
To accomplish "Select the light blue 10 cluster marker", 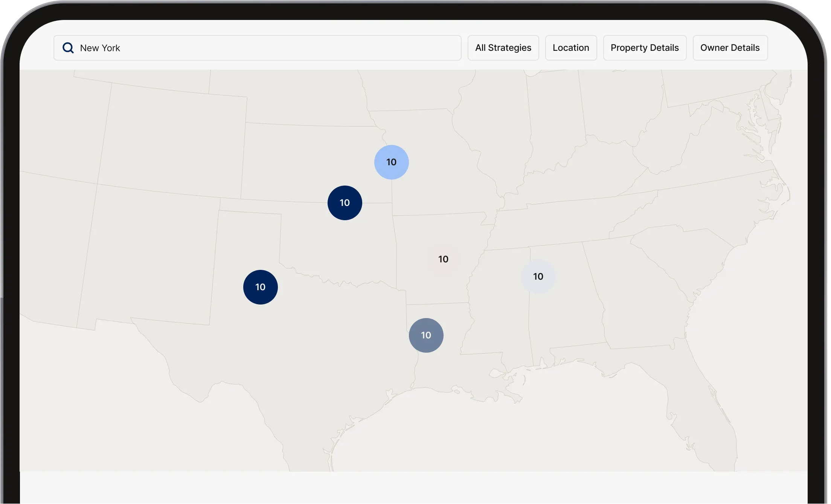I will pos(391,162).
